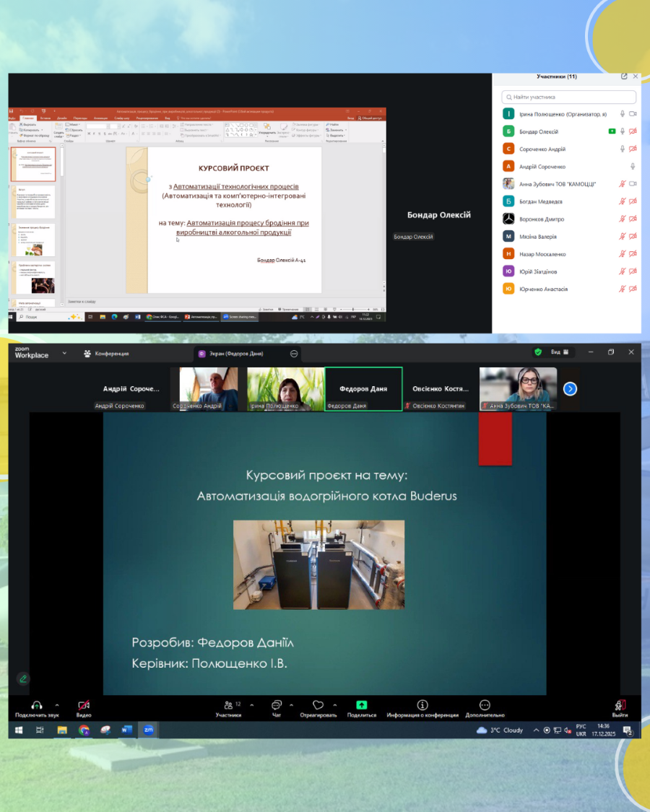Open Информация о конференции info icon

[422, 705]
